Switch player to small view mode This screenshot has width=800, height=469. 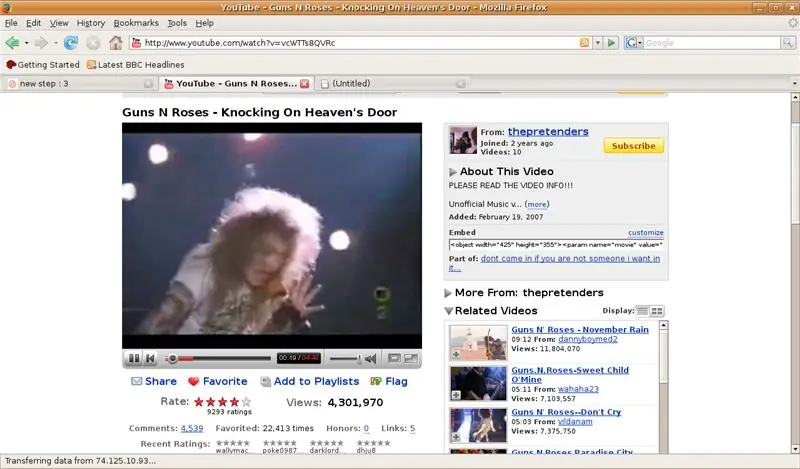394,358
